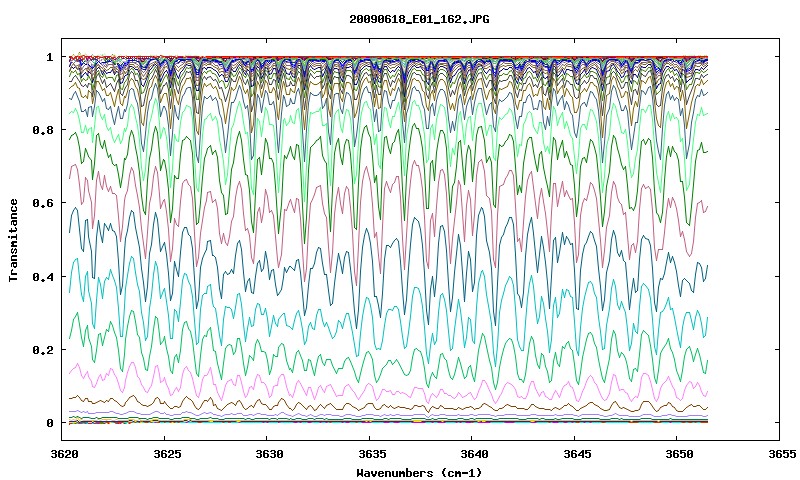Click the Wavenumbers (cm-1) x-axis label

coord(419,473)
